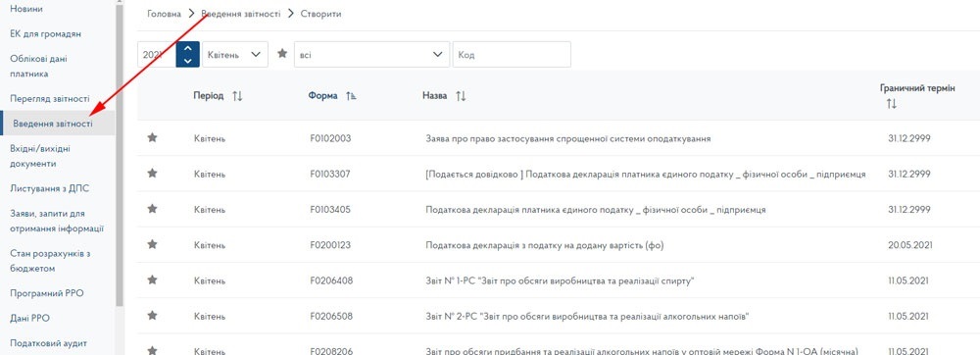980x355 pixels.
Task: Increase the year with up stepper arrow
Action: pyautogui.click(x=188, y=48)
